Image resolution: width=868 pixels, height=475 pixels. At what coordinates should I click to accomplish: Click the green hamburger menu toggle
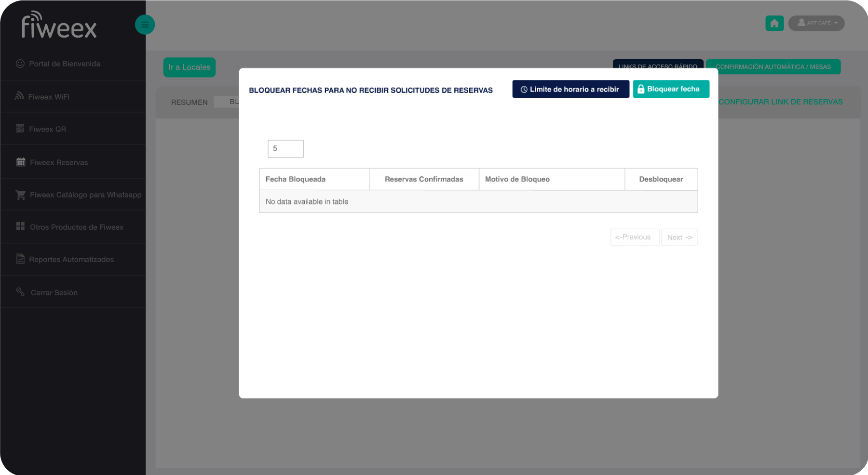pyautogui.click(x=145, y=25)
